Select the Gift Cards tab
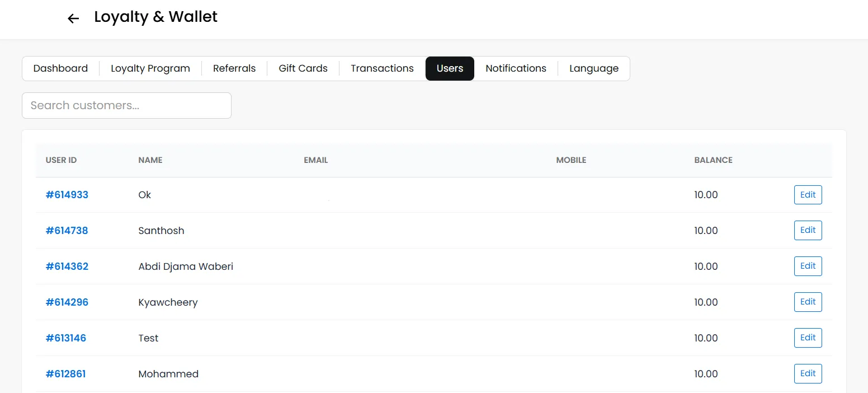This screenshot has width=868, height=393. (x=303, y=68)
